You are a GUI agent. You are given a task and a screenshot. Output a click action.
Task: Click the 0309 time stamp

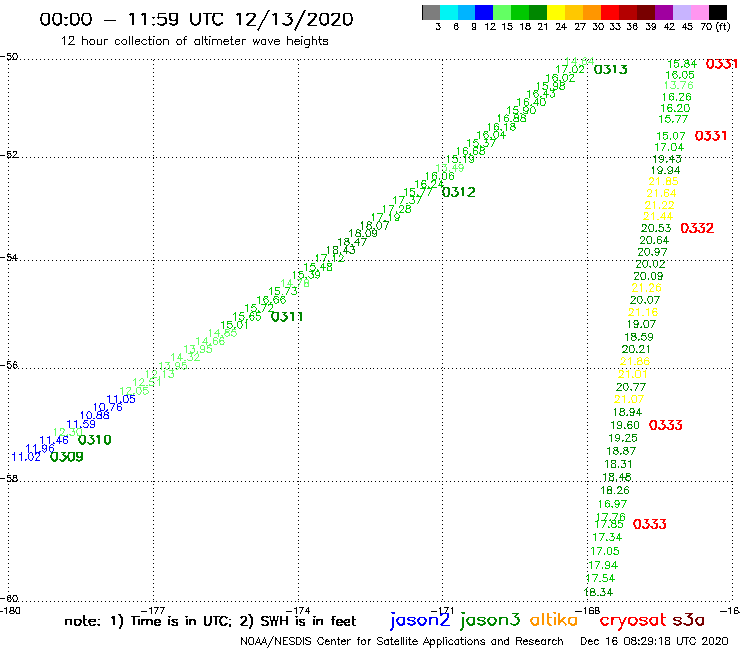(67, 457)
